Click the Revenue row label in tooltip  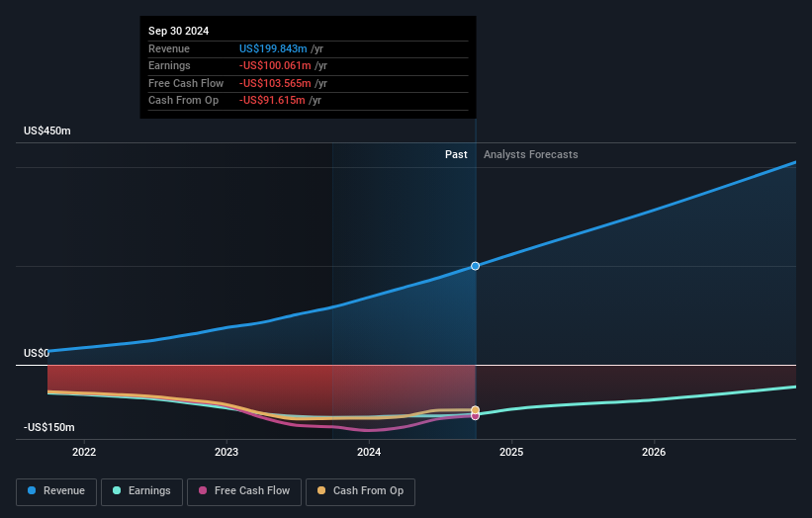(x=169, y=48)
